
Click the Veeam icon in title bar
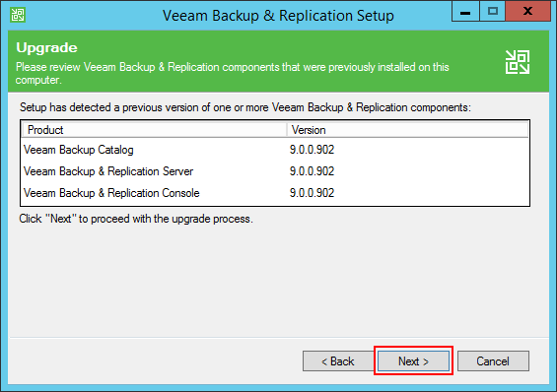(18, 15)
